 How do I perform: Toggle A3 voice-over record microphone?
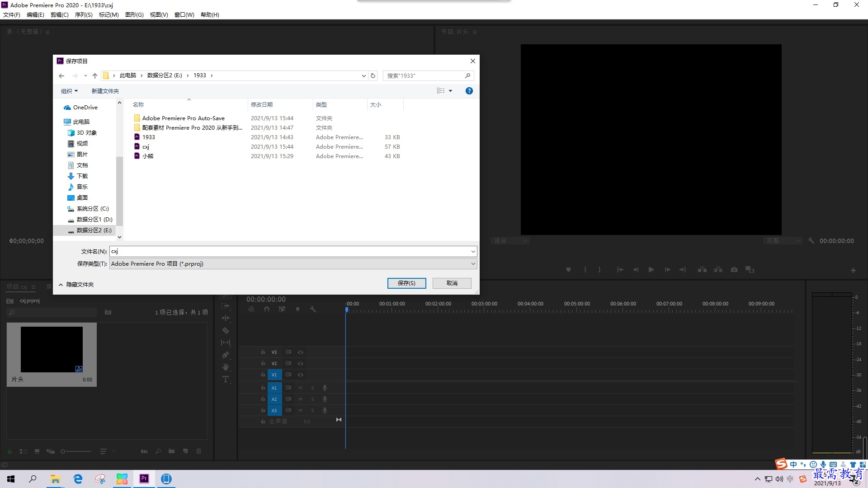pos(325,410)
